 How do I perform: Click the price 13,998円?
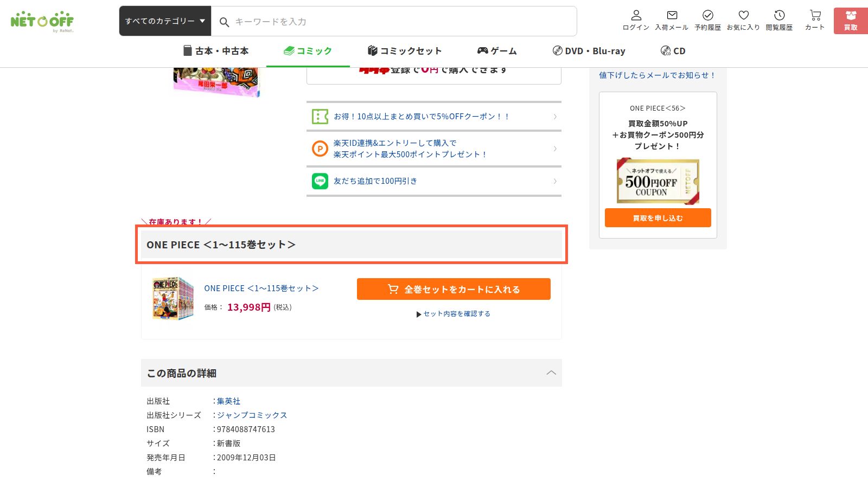[x=248, y=307]
